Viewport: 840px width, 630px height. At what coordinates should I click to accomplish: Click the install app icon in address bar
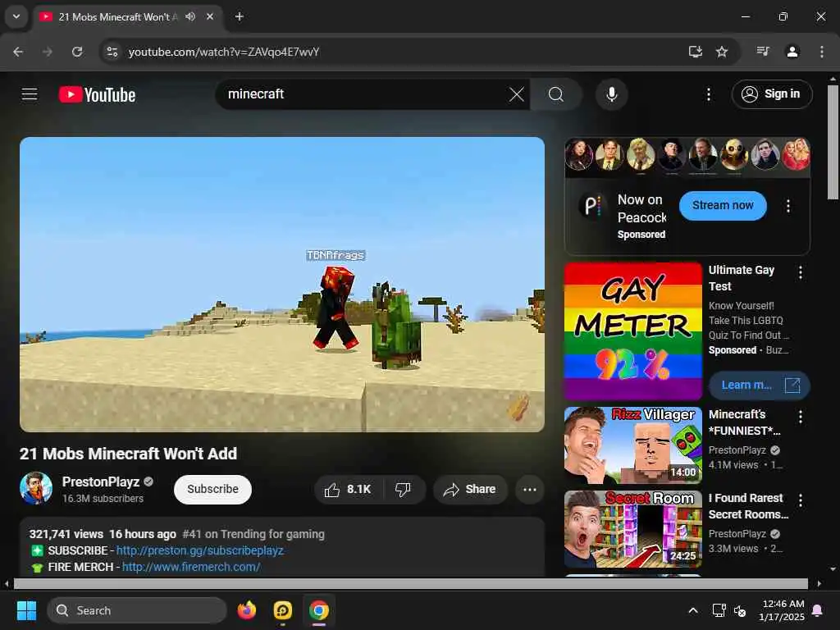695,52
